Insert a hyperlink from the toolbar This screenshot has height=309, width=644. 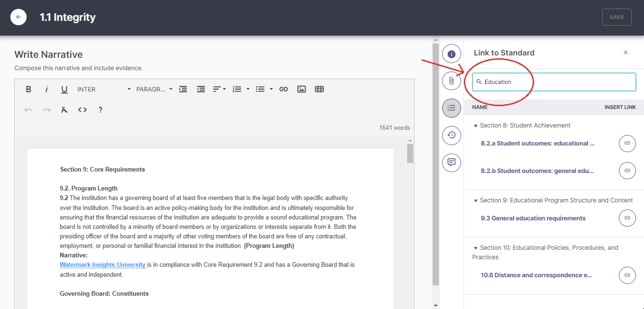coord(283,89)
